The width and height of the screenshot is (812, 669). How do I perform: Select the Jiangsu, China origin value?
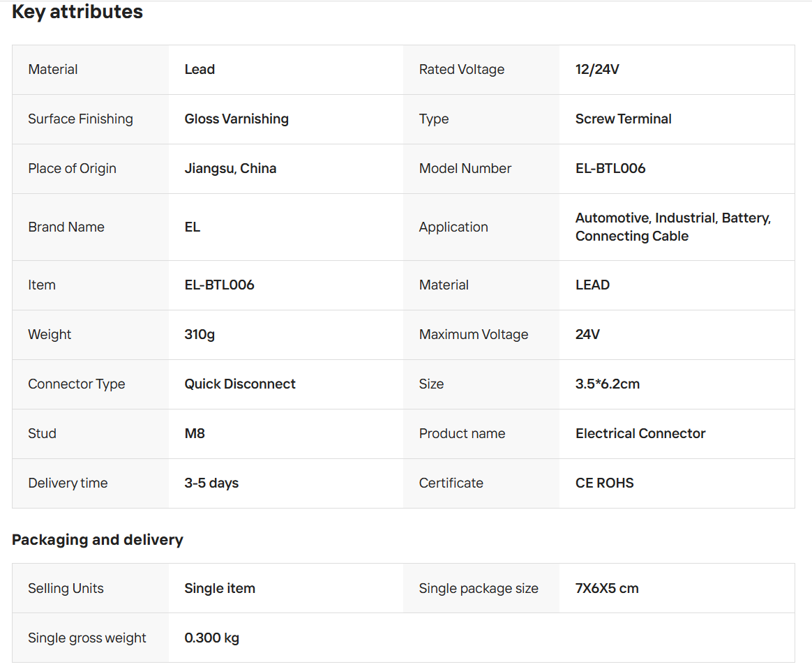(230, 169)
